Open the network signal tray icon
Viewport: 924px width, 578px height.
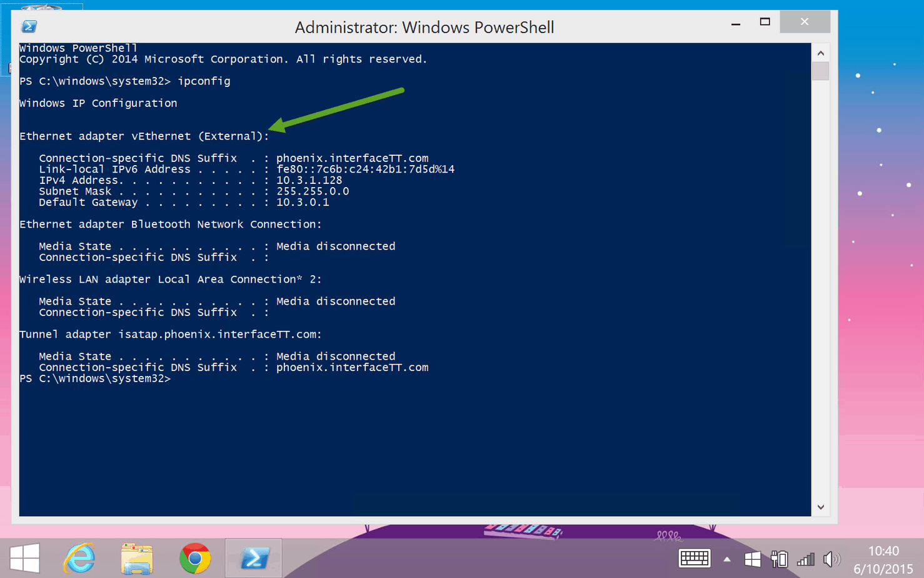(806, 559)
